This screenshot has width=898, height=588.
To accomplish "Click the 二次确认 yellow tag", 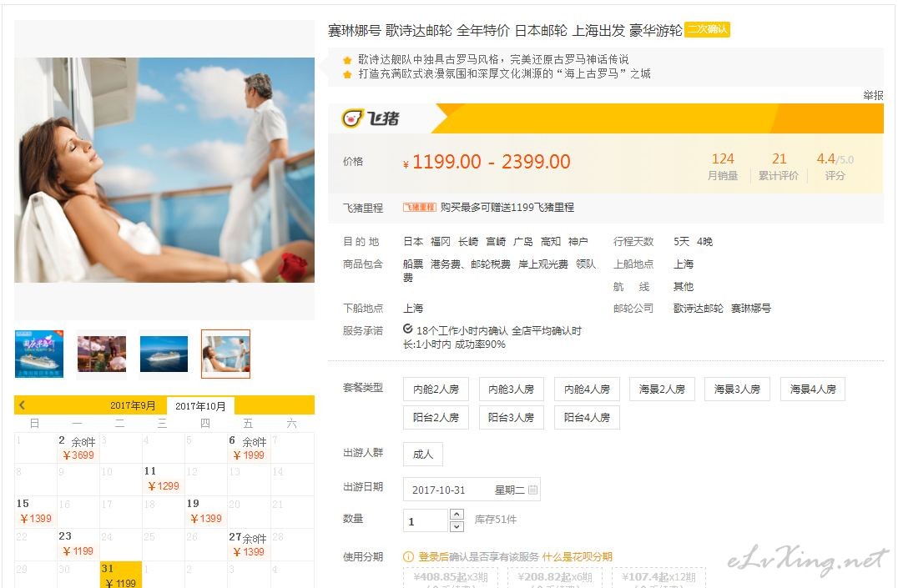I will pos(707,29).
